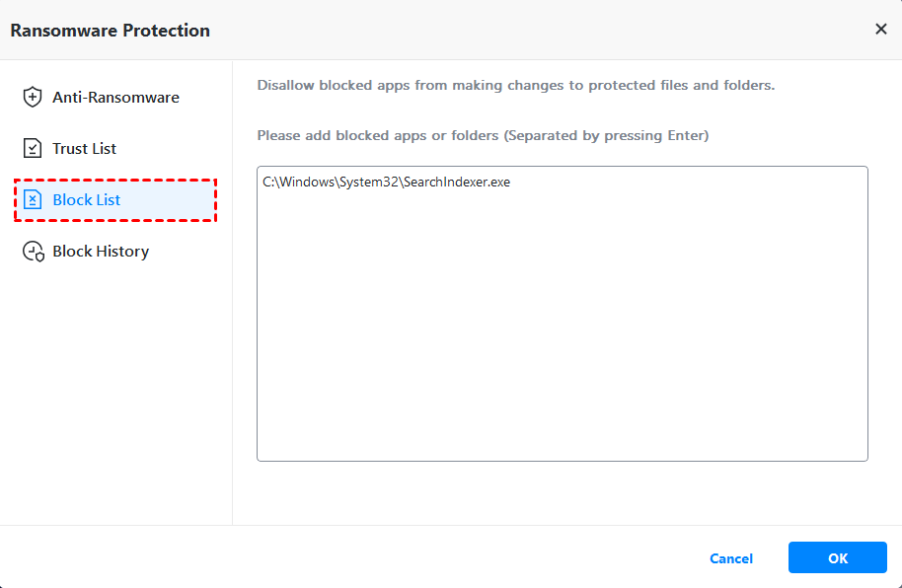Image resolution: width=902 pixels, height=588 pixels.
Task: Click the Block History clock icon
Action: pyautogui.click(x=34, y=252)
